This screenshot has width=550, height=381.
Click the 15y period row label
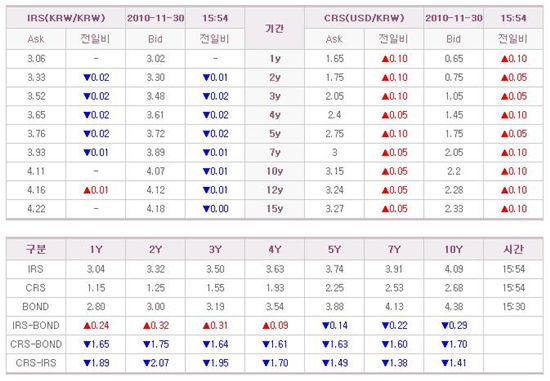(x=275, y=209)
